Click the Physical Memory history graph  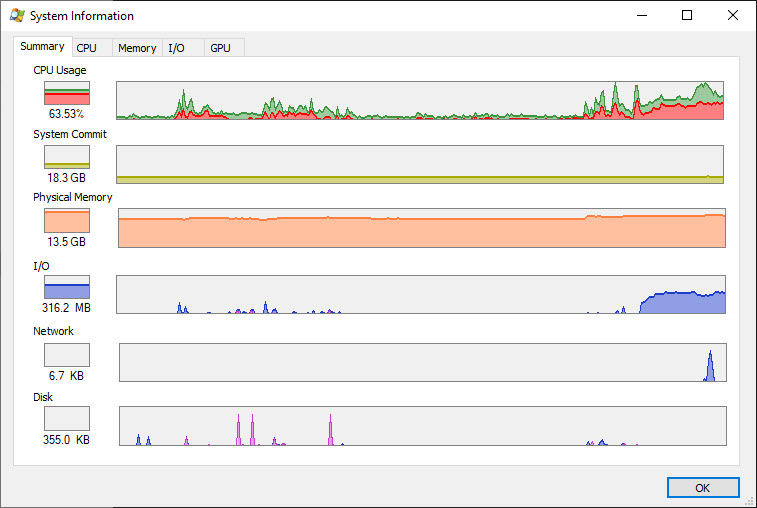(422, 228)
